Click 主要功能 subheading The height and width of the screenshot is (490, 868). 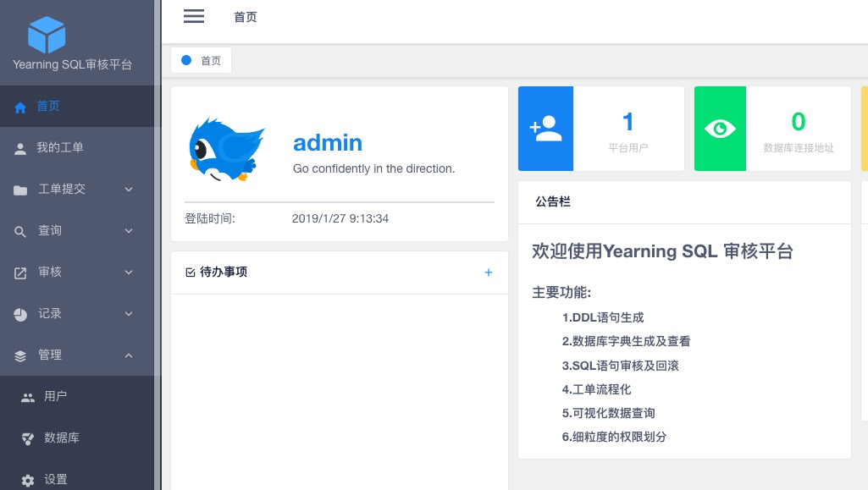point(561,293)
